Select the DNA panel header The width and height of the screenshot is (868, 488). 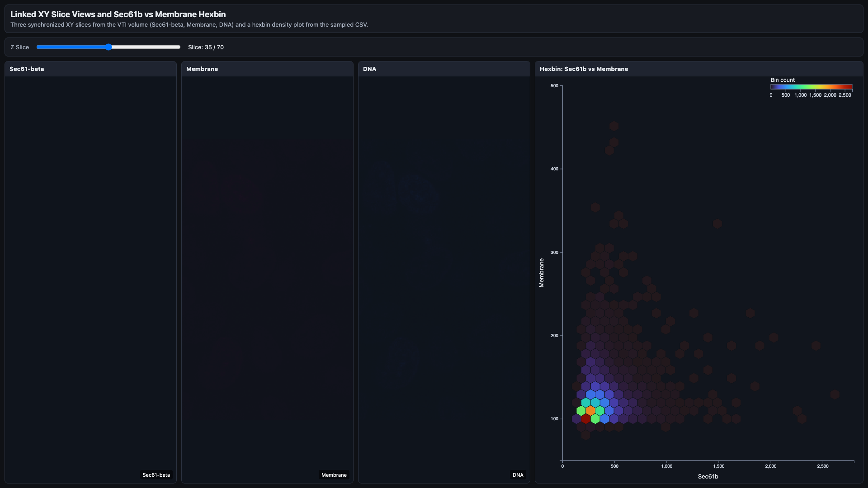pos(444,69)
